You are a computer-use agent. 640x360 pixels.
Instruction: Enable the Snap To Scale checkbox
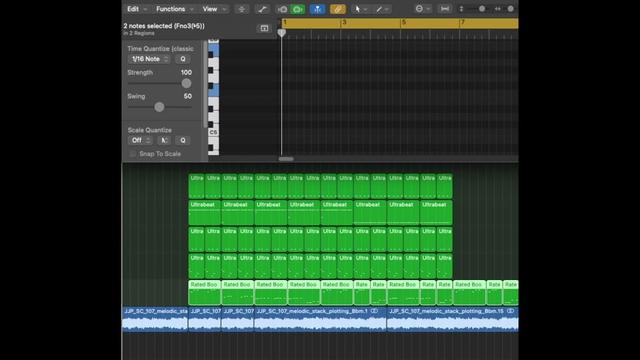pos(133,154)
